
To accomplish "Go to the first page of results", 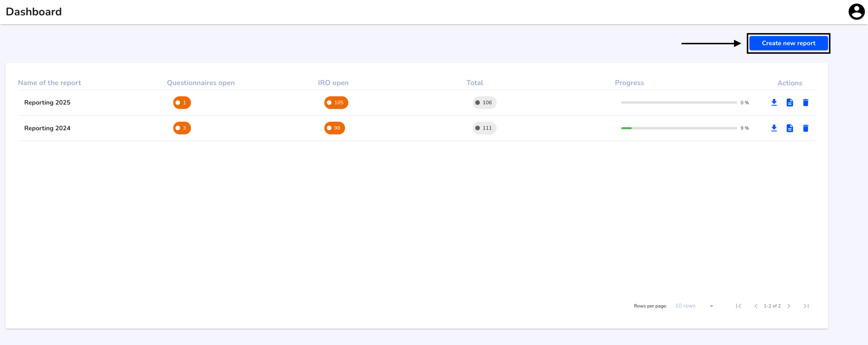I will tap(738, 306).
